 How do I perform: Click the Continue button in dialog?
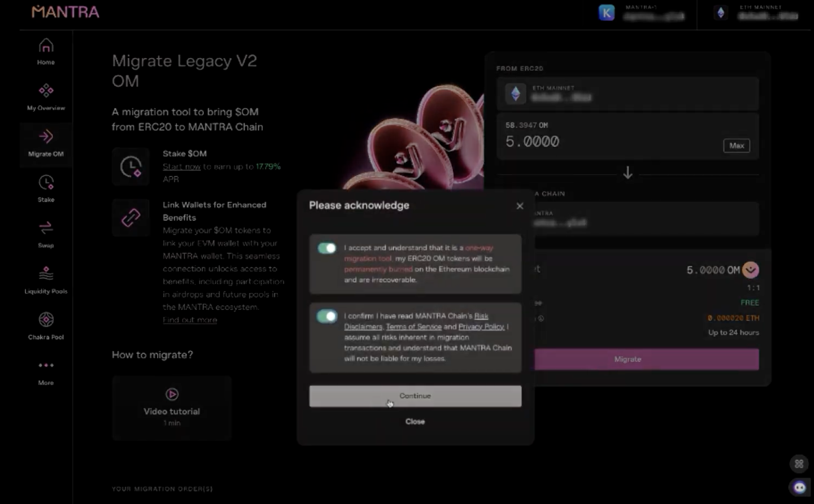pyautogui.click(x=415, y=396)
